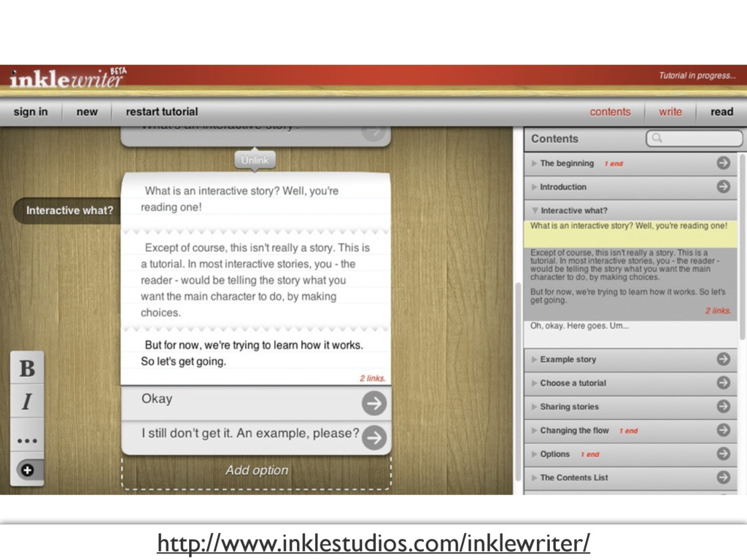Jump to The Contents List via arrow icon
Viewport: 747px width, 560px height.
click(x=723, y=477)
